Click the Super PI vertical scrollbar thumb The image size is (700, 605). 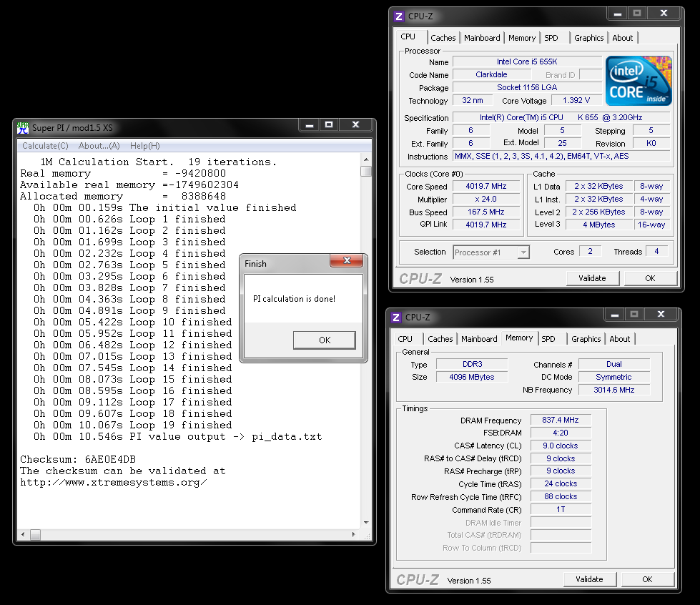366,172
